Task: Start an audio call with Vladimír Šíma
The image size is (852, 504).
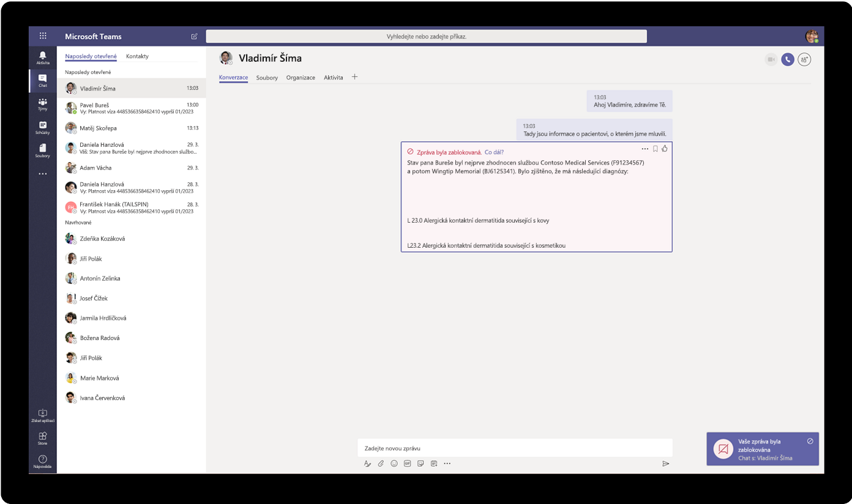Action: pos(788,59)
